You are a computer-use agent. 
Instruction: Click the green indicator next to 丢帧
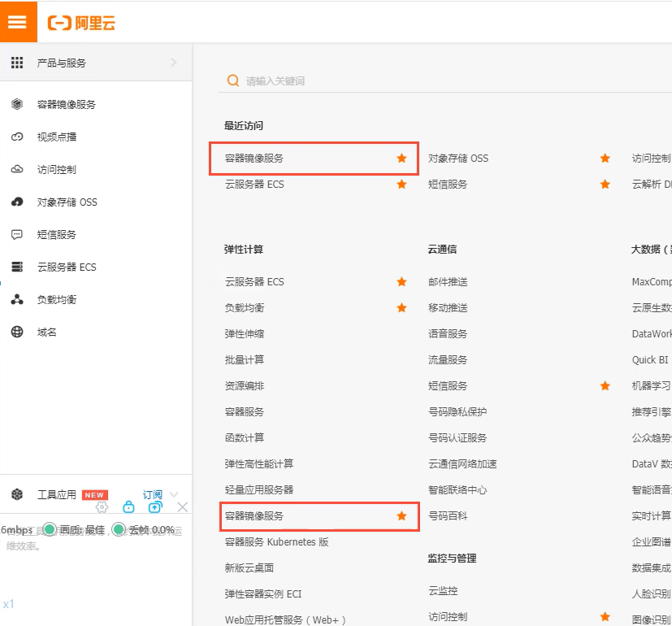click(x=119, y=529)
